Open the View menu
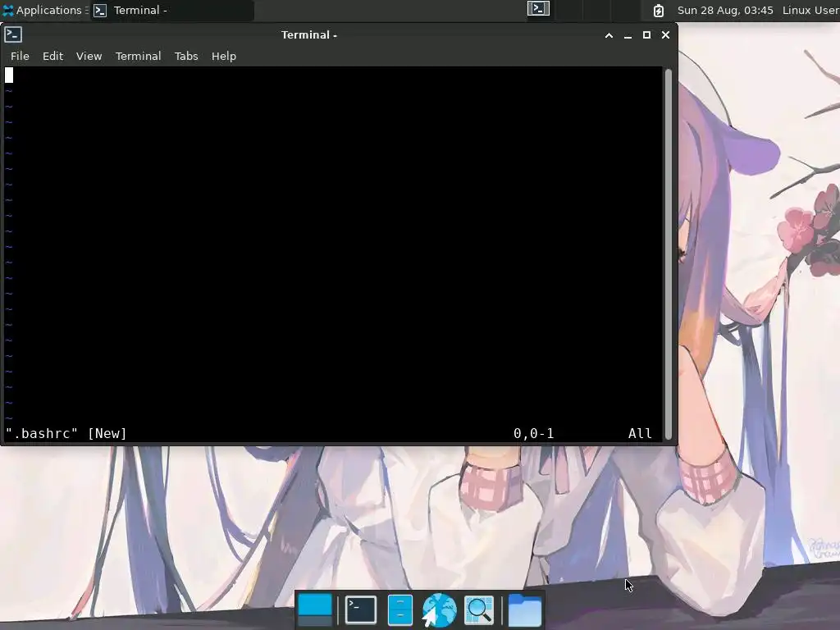This screenshot has width=840, height=630. [89, 57]
